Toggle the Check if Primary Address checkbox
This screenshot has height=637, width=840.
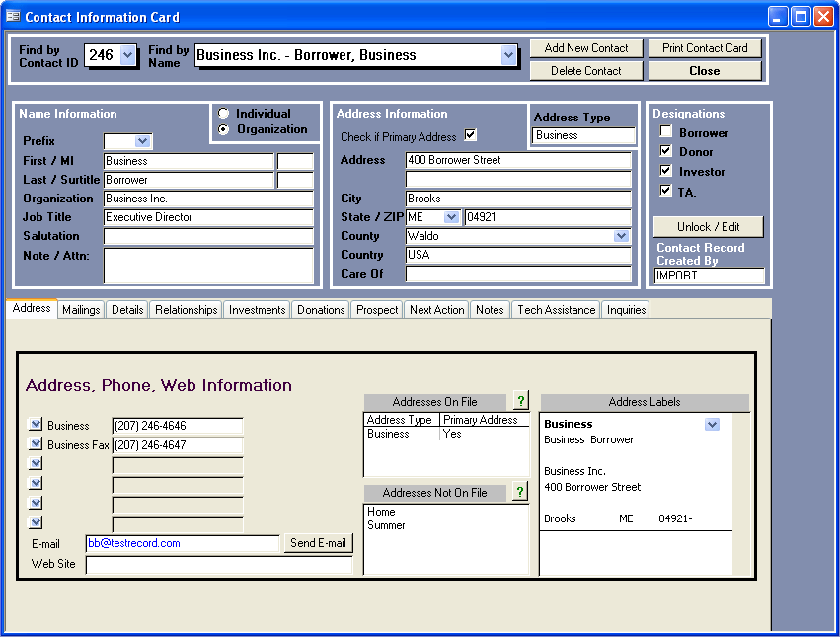click(470, 136)
